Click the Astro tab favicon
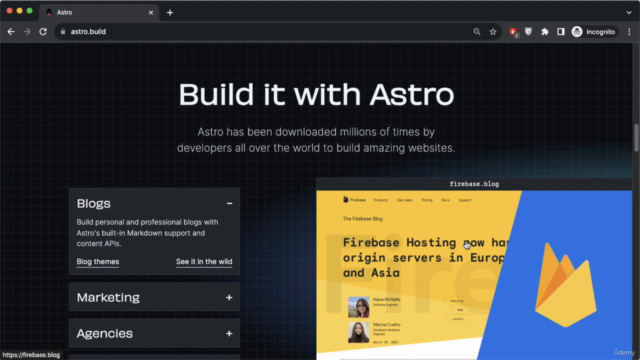Screen dimensions: 640x360 pyautogui.click(x=49, y=13)
